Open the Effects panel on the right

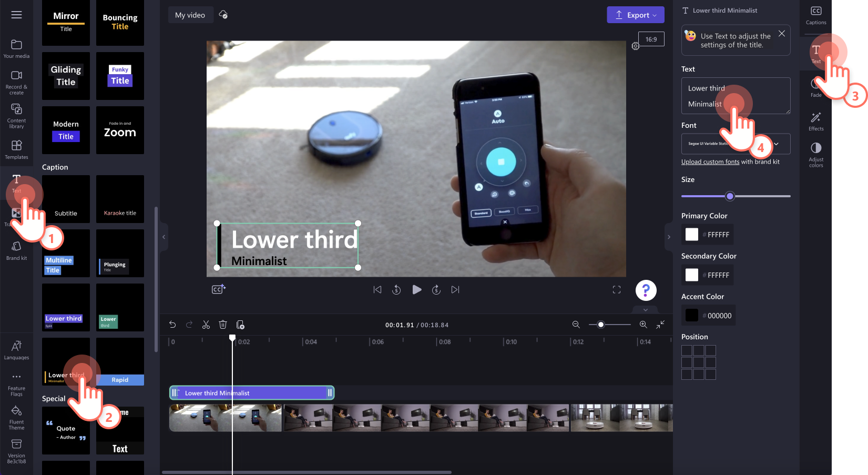pyautogui.click(x=816, y=121)
